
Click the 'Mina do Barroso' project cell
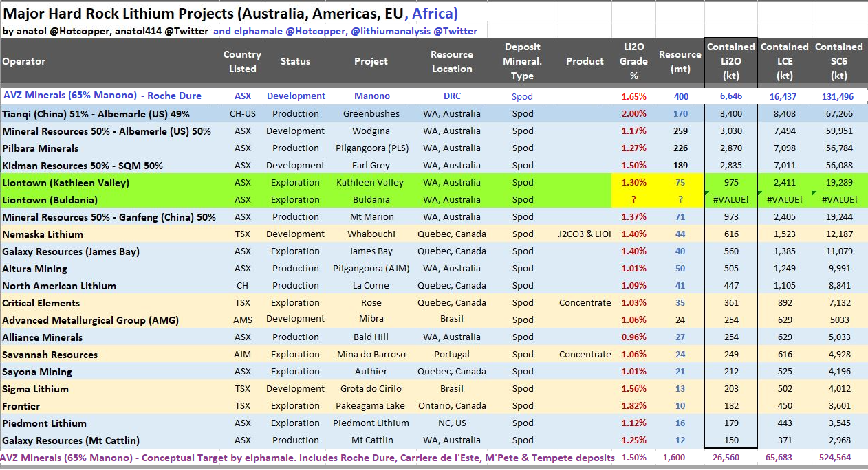371,354
